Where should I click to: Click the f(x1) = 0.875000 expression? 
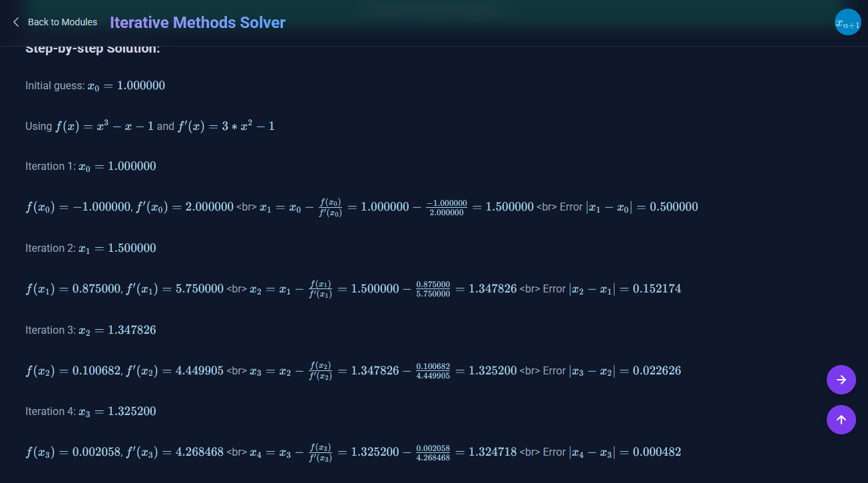(73, 289)
